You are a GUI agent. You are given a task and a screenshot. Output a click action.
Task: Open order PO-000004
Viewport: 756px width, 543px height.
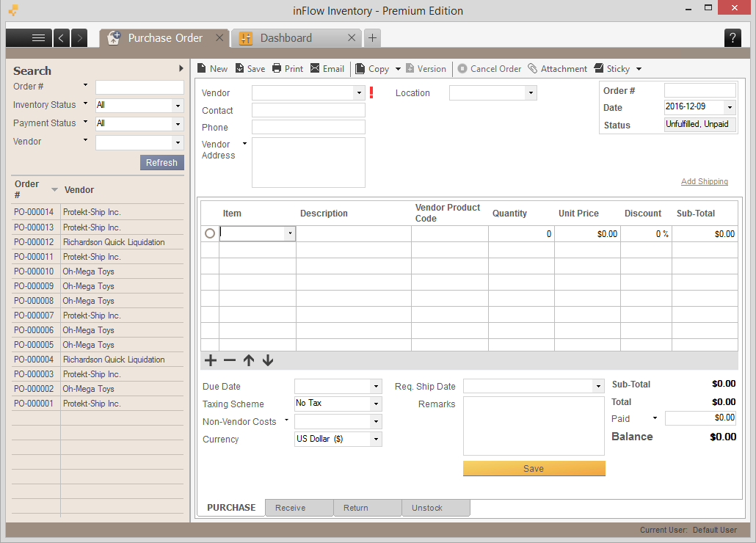click(98, 360)
